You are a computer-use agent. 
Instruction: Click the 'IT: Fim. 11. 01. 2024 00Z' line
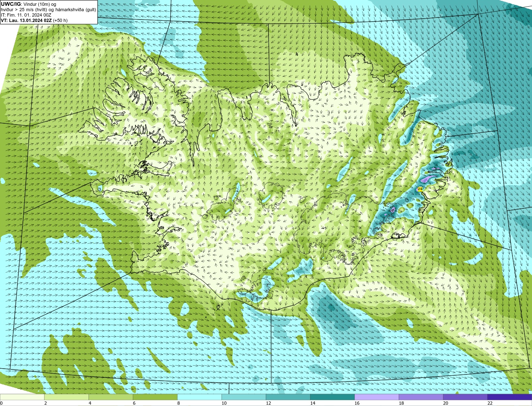26,15
